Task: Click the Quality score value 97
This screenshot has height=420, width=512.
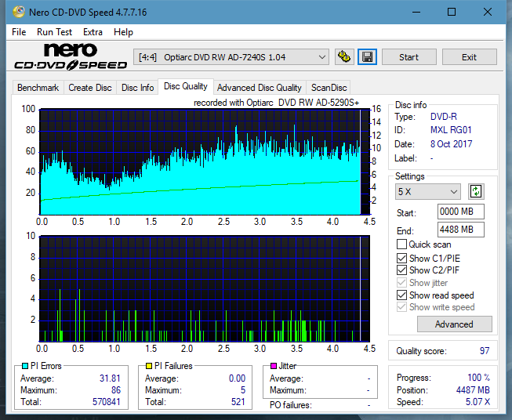Action: pyautogui.click(x=485, y=351)
